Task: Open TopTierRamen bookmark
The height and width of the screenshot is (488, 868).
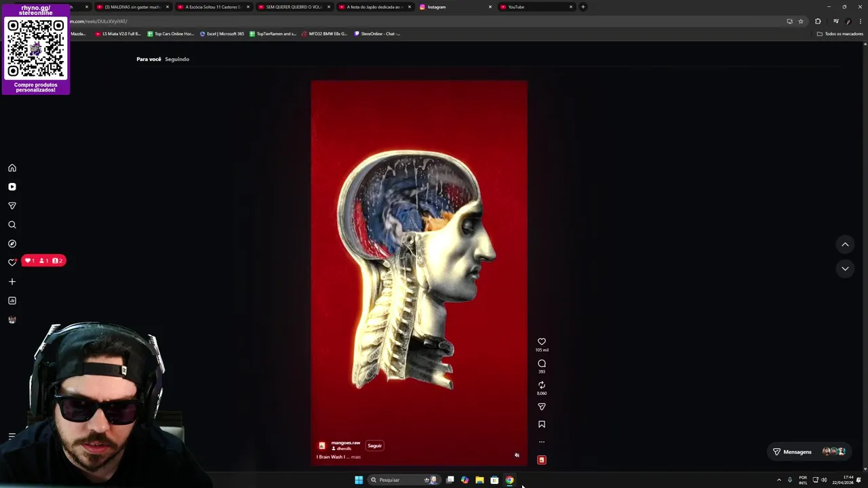Action: 273,34
